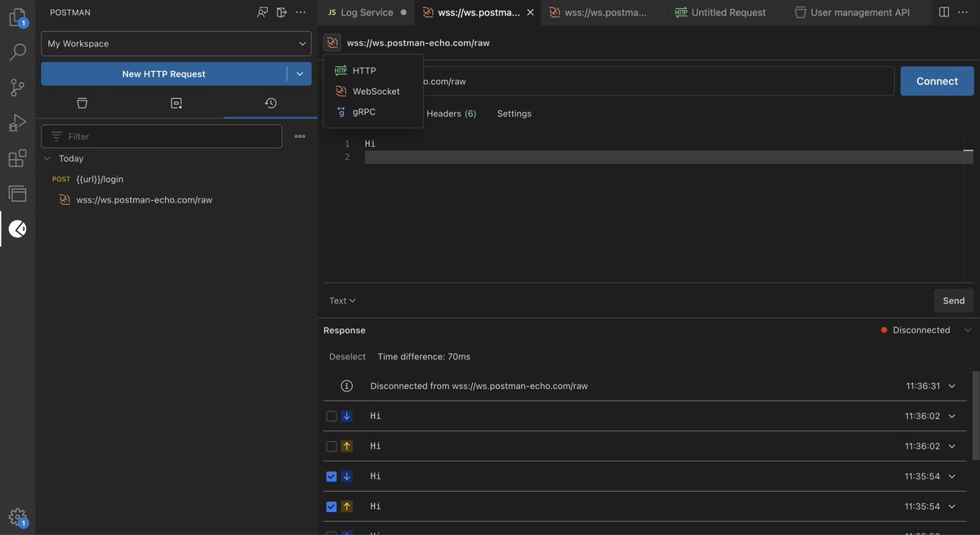
Task: Click the incoming arrow icon at 11:36:02
Action: [346, 416]
